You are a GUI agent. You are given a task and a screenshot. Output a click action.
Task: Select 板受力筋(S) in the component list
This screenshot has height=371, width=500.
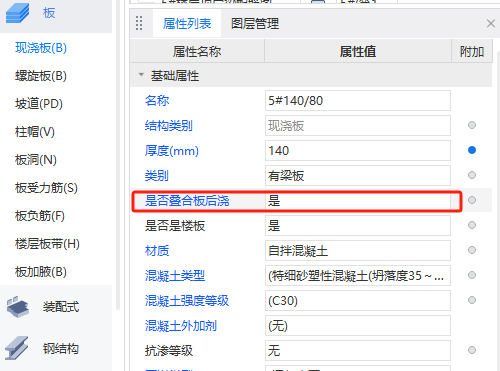pos(46,188)
